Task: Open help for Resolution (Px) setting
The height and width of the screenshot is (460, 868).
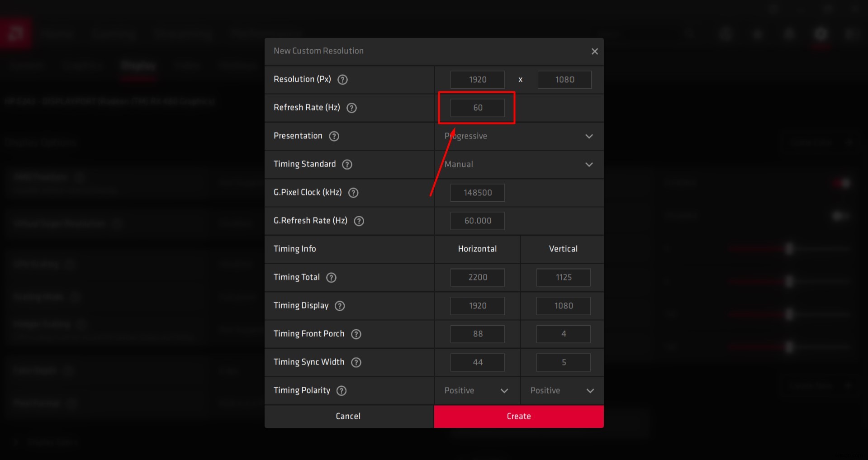Action: [342, 80]
